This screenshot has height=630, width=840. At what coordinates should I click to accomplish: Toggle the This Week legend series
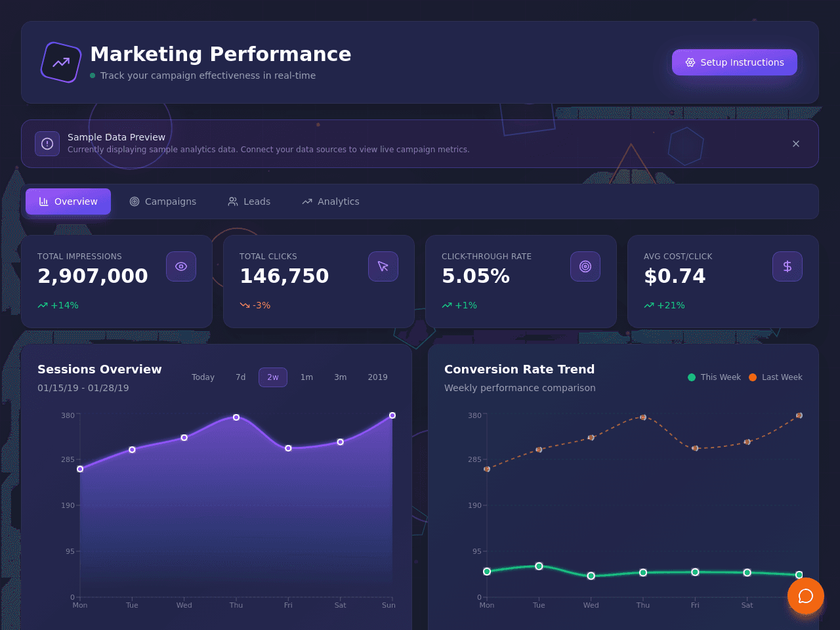714,377
